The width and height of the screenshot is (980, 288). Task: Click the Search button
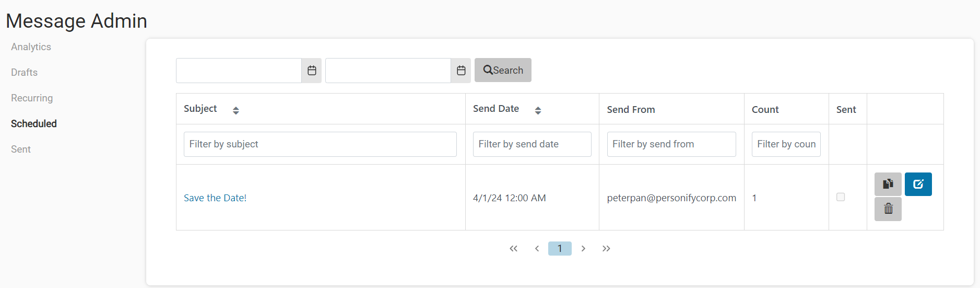coord(503,70)
